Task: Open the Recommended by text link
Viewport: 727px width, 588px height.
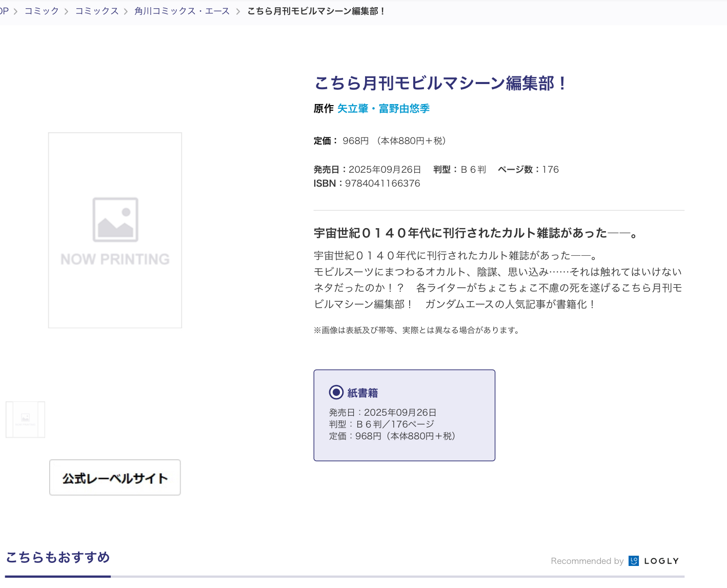Action: [587, 561]
